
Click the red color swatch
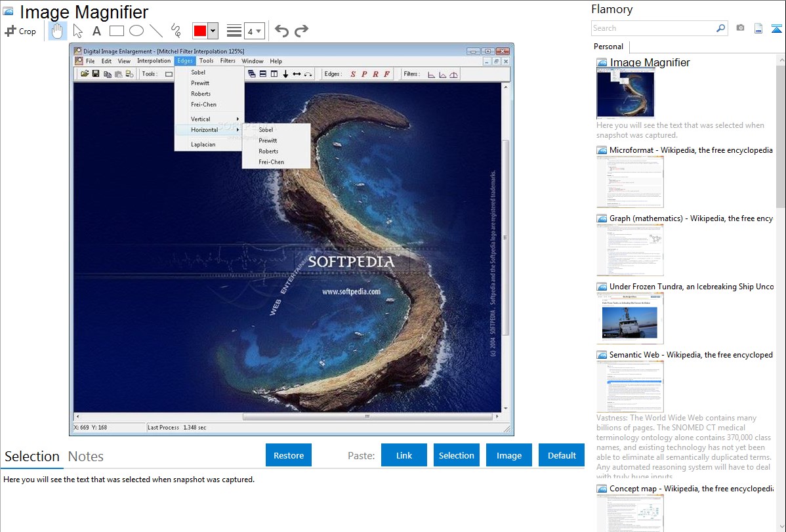pos(200,31)
